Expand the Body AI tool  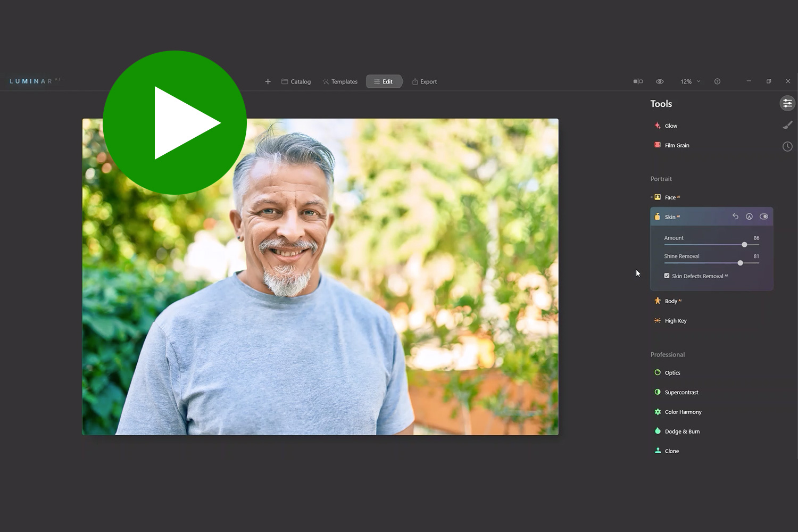click(x=671, y=301)
